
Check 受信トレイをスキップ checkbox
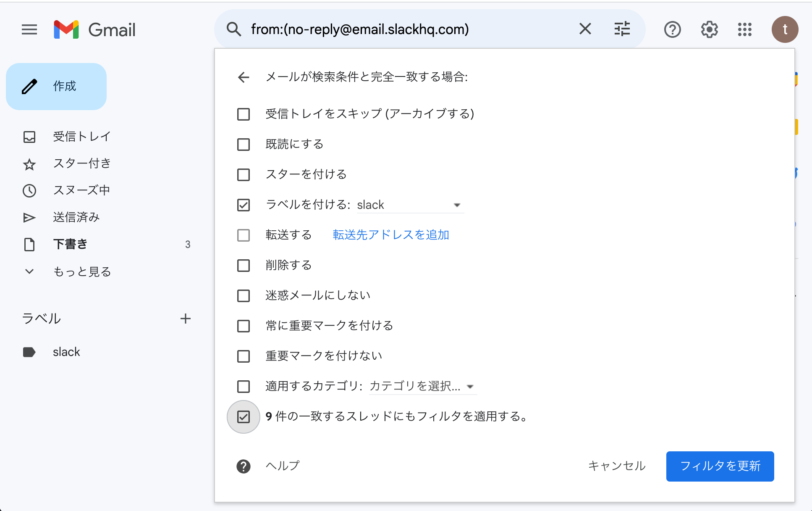point(244,114)
